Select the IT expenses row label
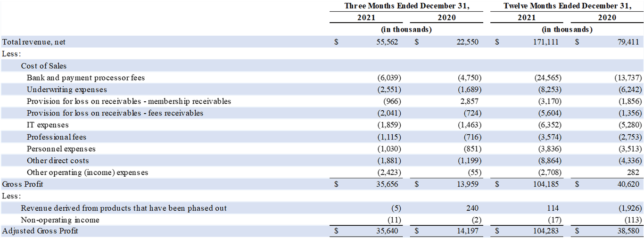This screenshot has height=238, width=644. point(48,125)
